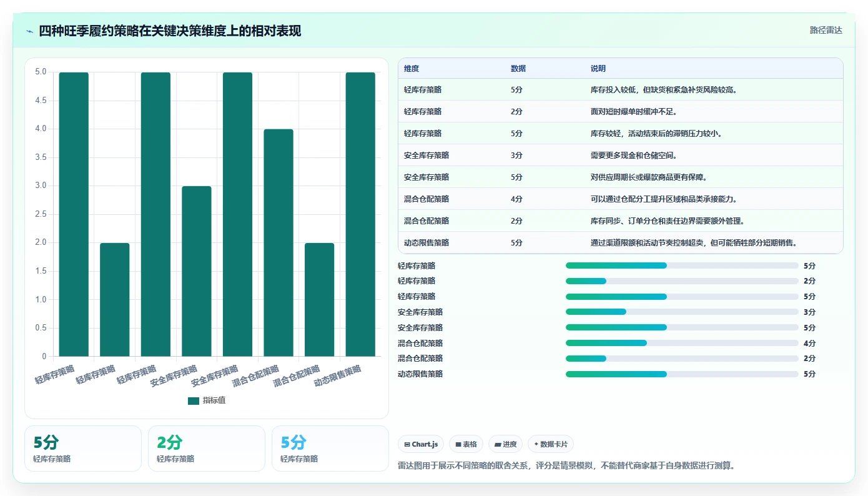Click the 数据 column header
The image size is (868, 496).
pyautogui.click(x=518, y=69)
